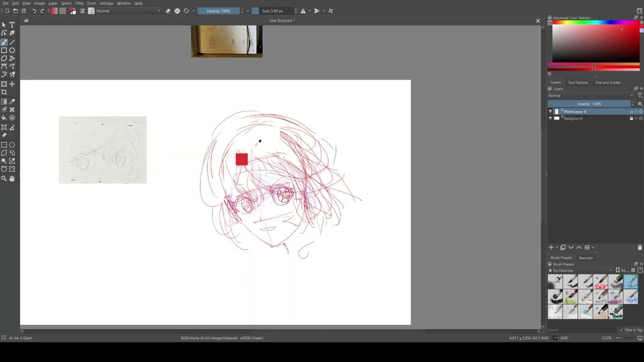Choose the Ellipse shape tool
Image resolution: width=644 pixels, height=362 pixels.
click(12, 50)
